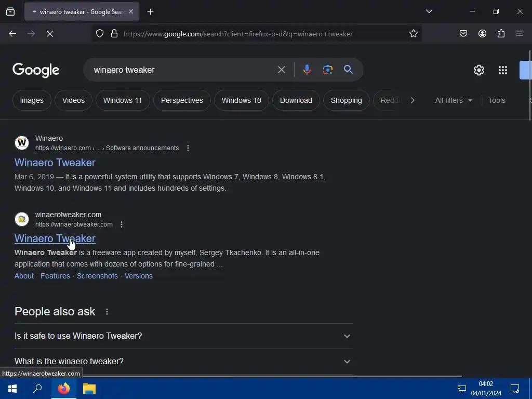The width and height of the screenshot is (532, 399).
Task: Click the winaerotweaker.com favicon
Action: tap(22, 219)
